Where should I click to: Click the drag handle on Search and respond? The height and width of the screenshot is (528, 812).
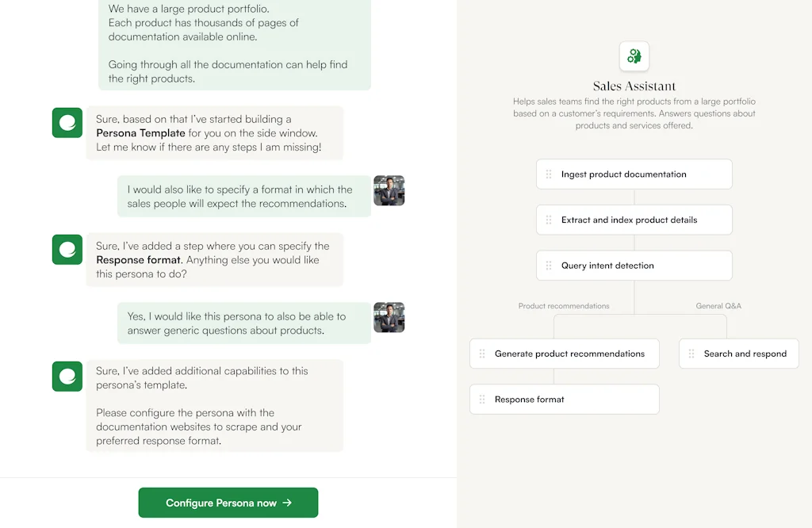click(x=691, y=354)
